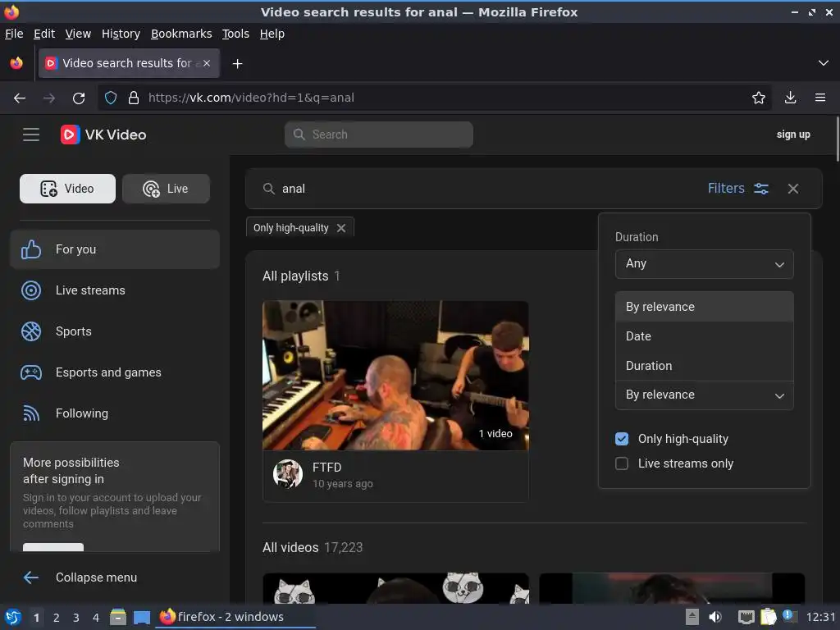Open the Esports and games section
Viewport: 840px width, 630px height.
point(115,372)
